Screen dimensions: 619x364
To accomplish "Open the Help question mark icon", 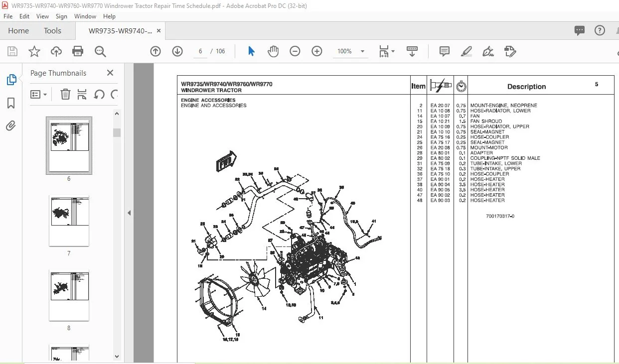I will (x=600, y=30).
